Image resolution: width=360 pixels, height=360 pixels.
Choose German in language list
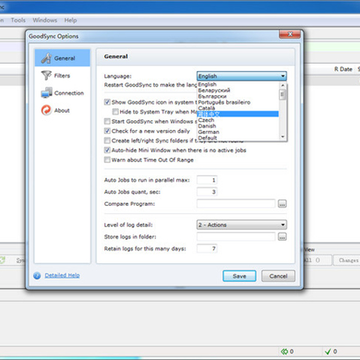[238, 132]
